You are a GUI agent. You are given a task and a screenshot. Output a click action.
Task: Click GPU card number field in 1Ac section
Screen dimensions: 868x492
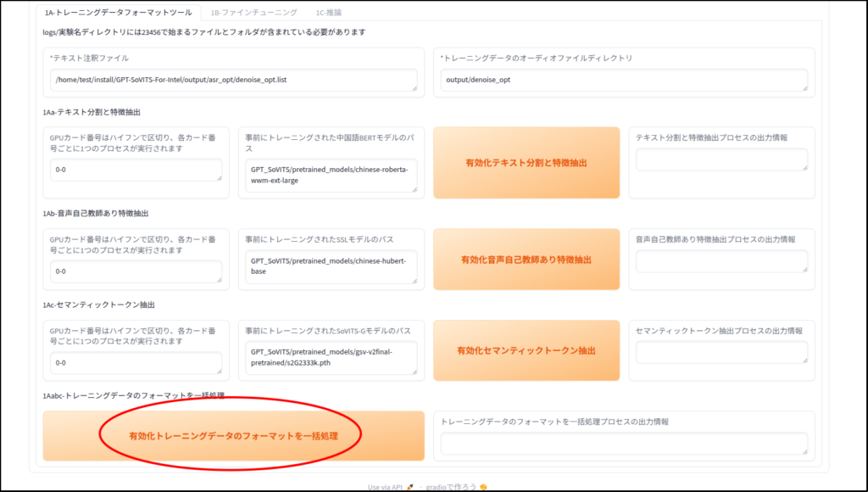(136, 363)
